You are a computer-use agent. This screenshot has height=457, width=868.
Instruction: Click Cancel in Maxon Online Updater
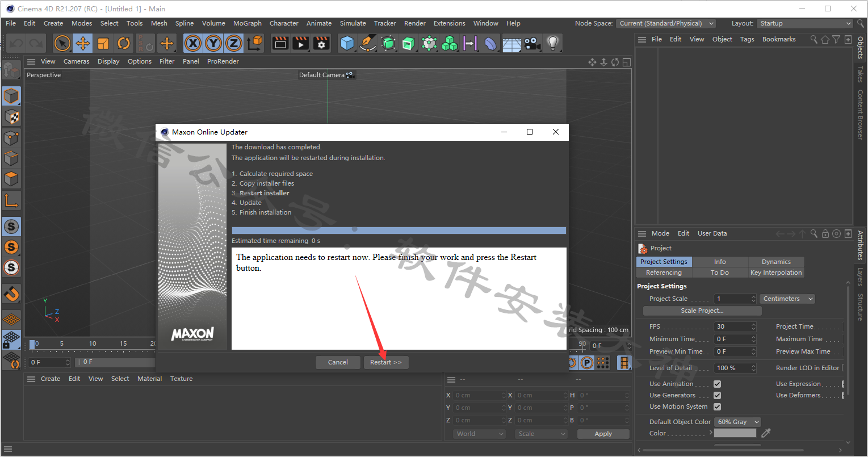[x=338, y=362]
